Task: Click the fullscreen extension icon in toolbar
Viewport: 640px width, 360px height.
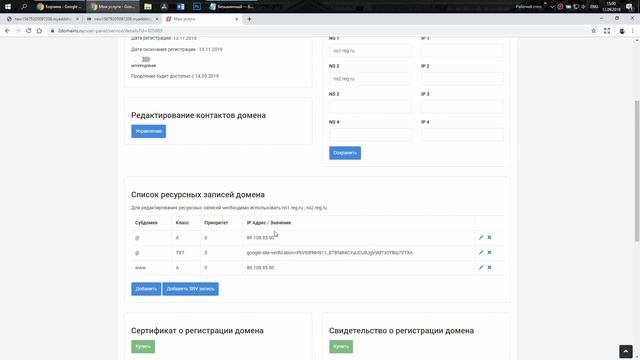Action: tap(607, 31)
